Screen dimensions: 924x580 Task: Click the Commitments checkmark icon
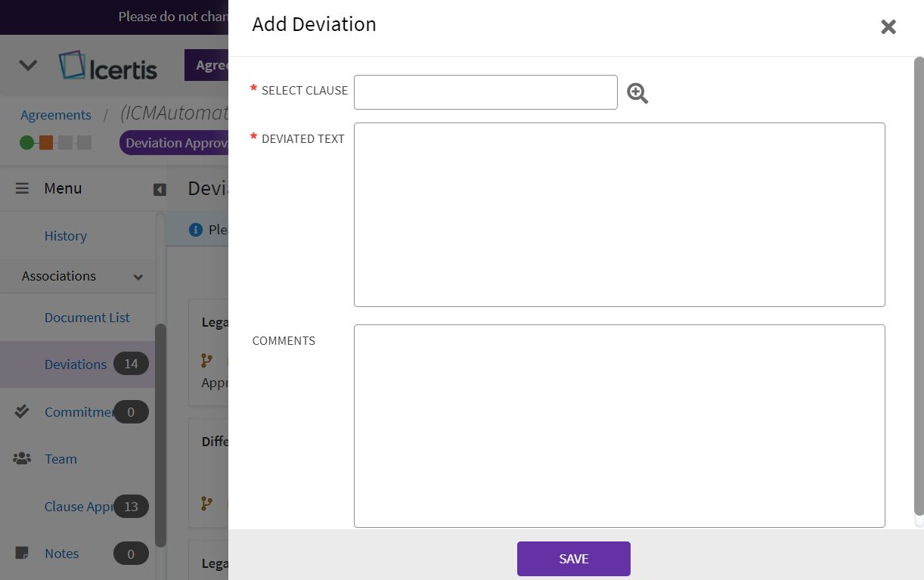tap(22, 411)
